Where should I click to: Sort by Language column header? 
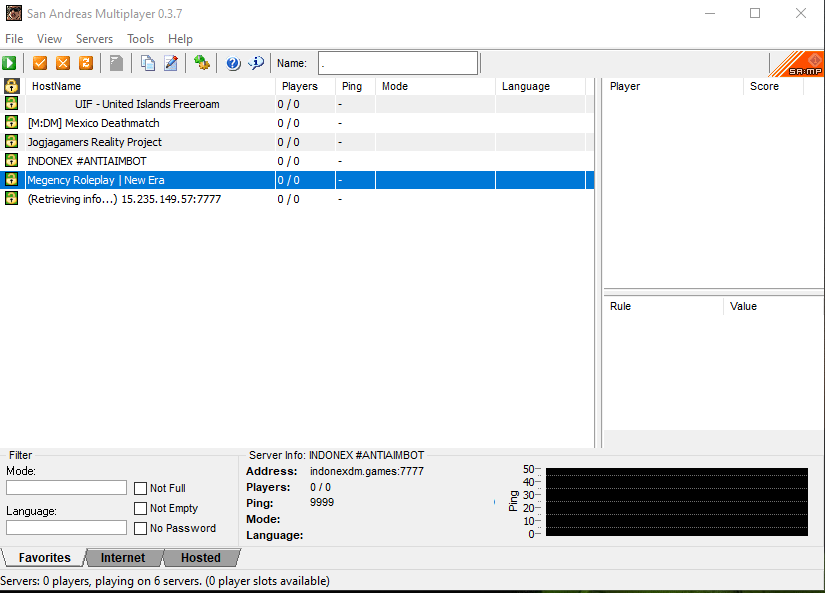[541, 86]
